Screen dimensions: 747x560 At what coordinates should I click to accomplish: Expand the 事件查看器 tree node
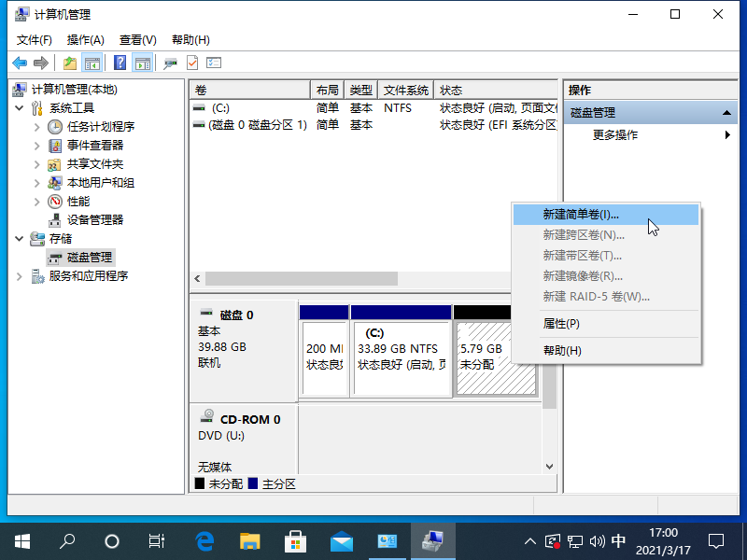[36, 145]
